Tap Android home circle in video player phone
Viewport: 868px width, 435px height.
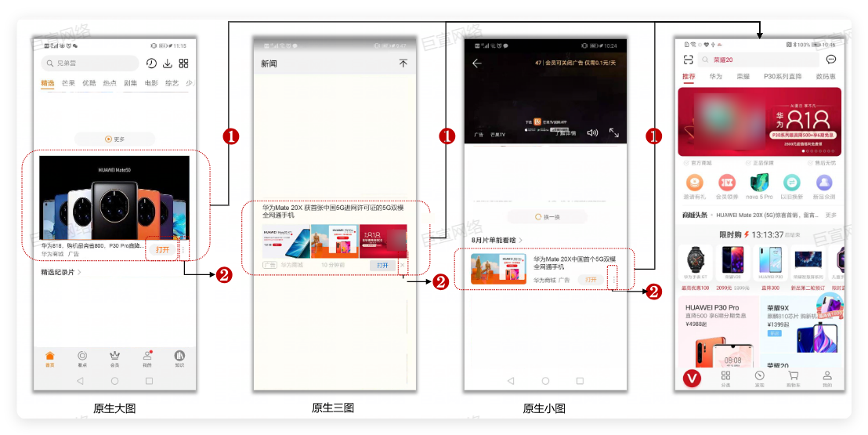click(545, 381)
